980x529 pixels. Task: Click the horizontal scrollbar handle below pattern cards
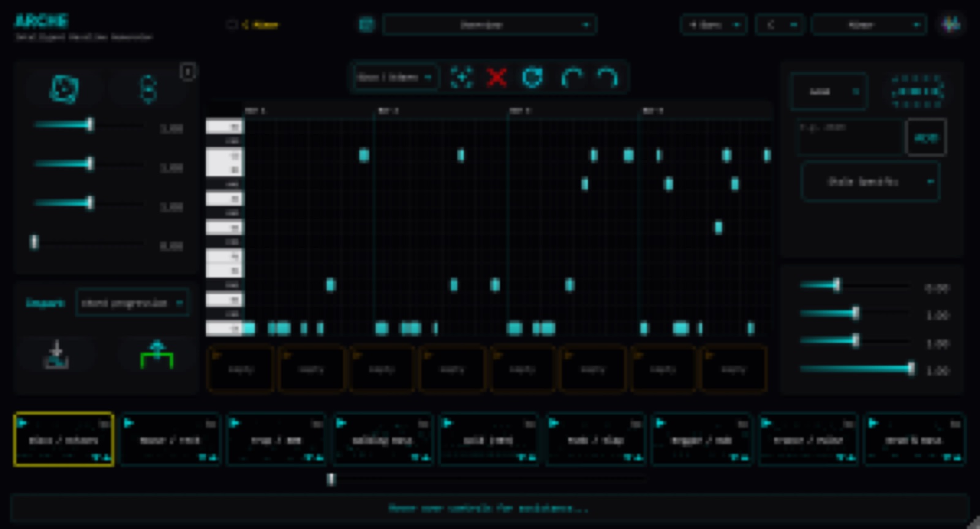pos(331,479)
